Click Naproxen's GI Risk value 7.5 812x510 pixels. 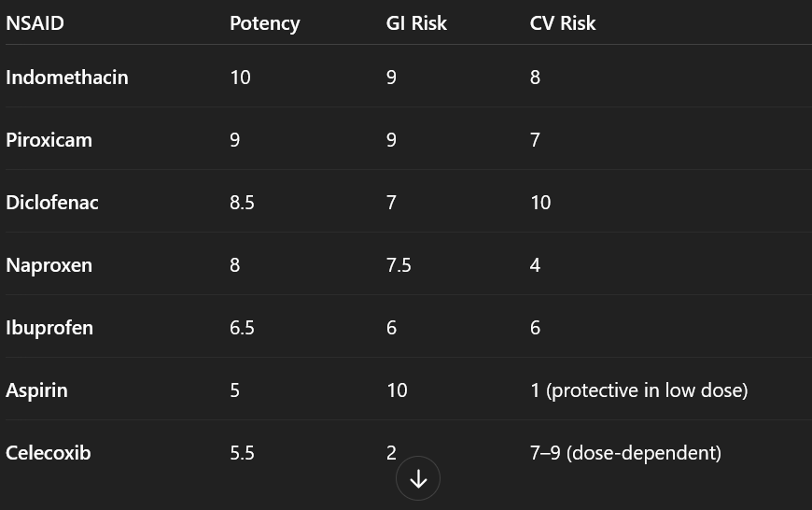click(x=399, y=265)
